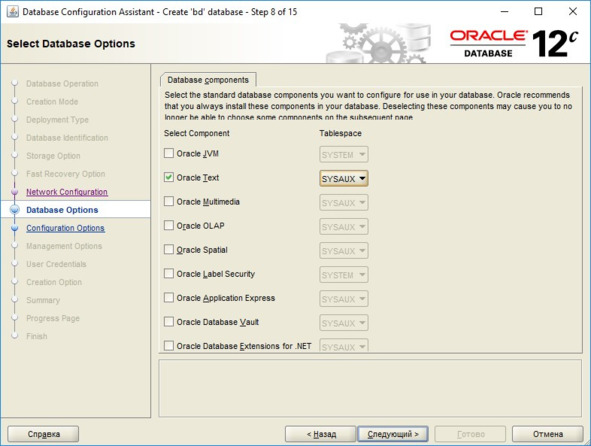Open the Oracle Text SYSAUX tablespace dropdown
The height and width of the screenshot is (446, 591).
344,179
